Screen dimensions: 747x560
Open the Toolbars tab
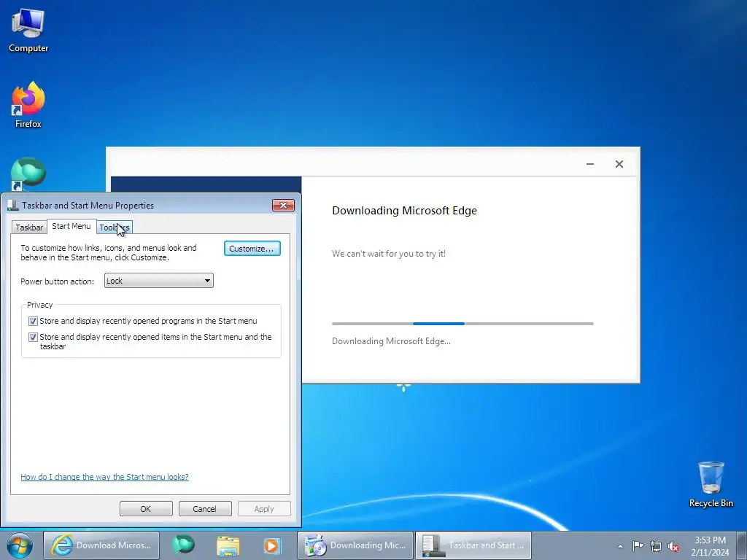tap(115, 227)
